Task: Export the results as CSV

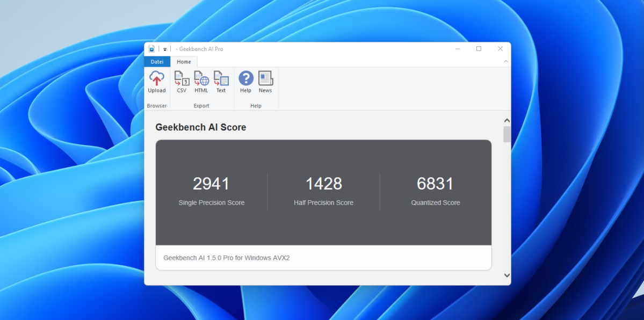Action: tap(181, 81)
